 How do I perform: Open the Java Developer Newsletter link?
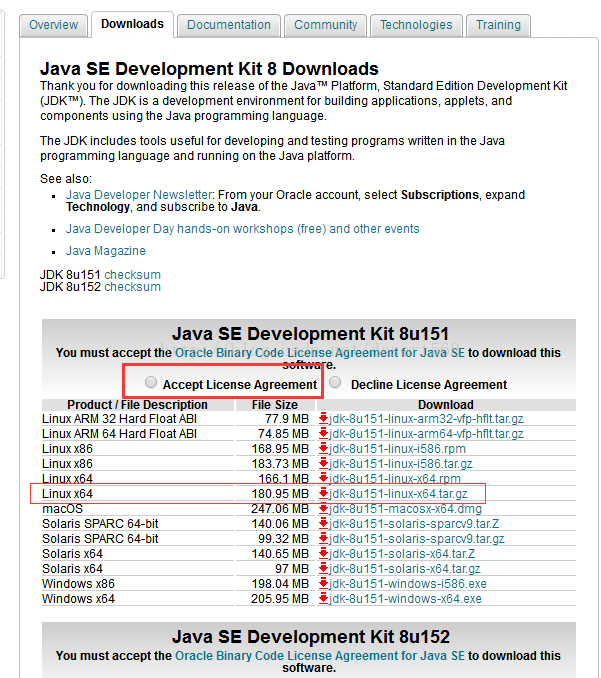139,195
